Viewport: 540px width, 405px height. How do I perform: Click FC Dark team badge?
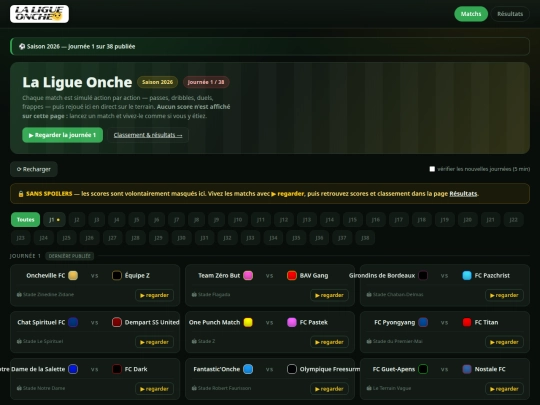(117, 369)
